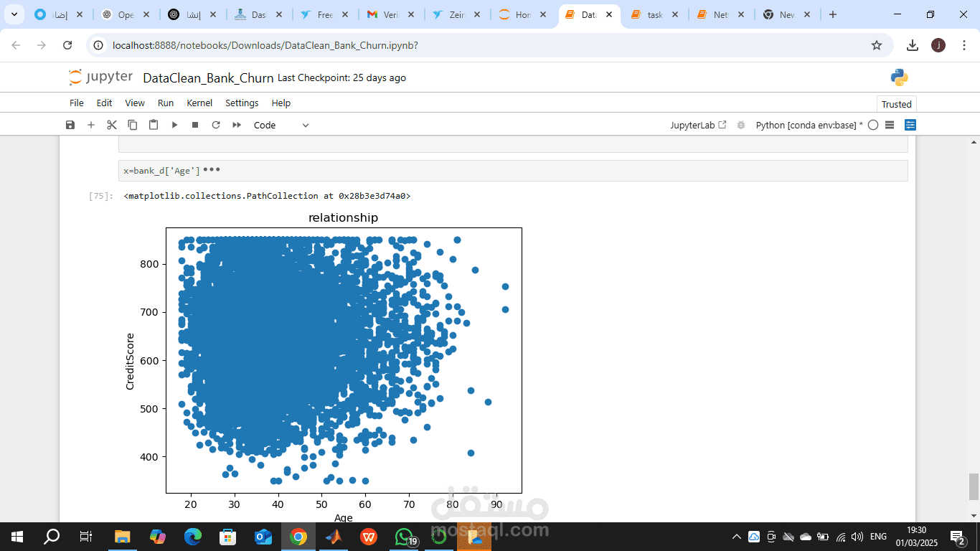Paste cell from clipboard in the toolbar

[x=154, y=125]
